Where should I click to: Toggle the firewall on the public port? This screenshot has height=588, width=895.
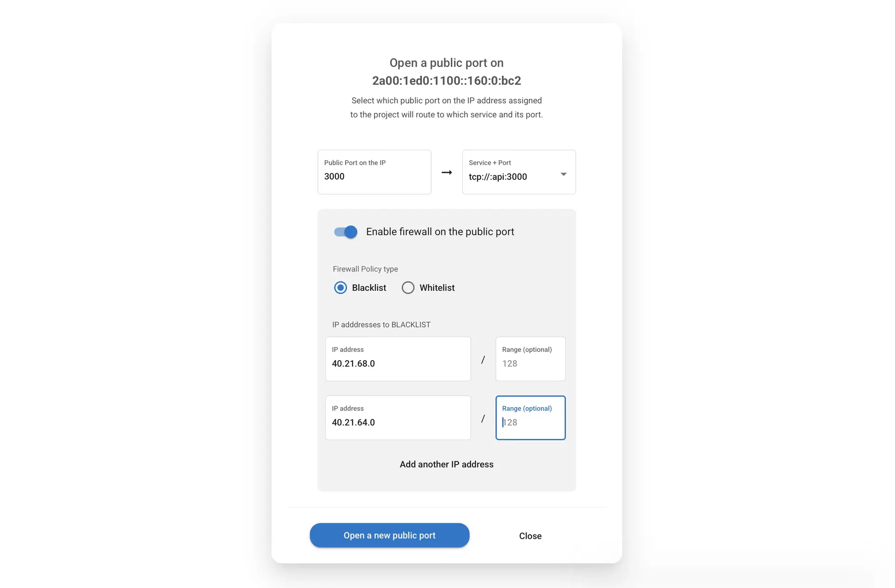tap(345, 231)
